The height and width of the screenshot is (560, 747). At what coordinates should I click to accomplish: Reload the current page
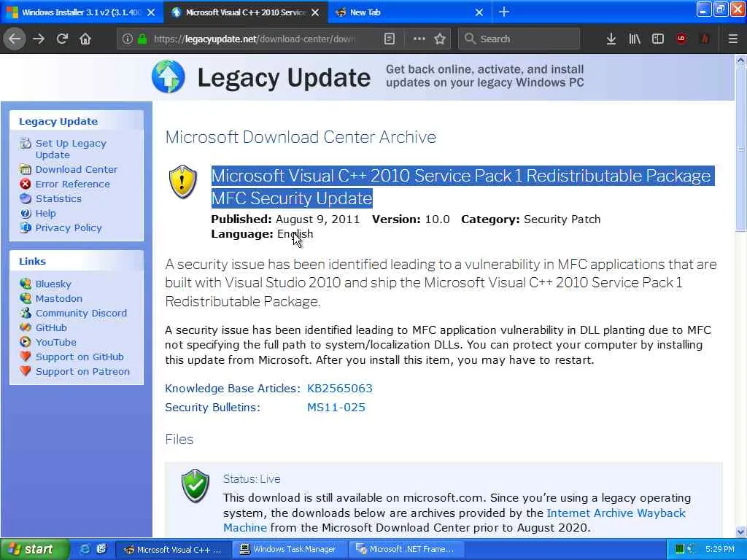pos(63,39)
